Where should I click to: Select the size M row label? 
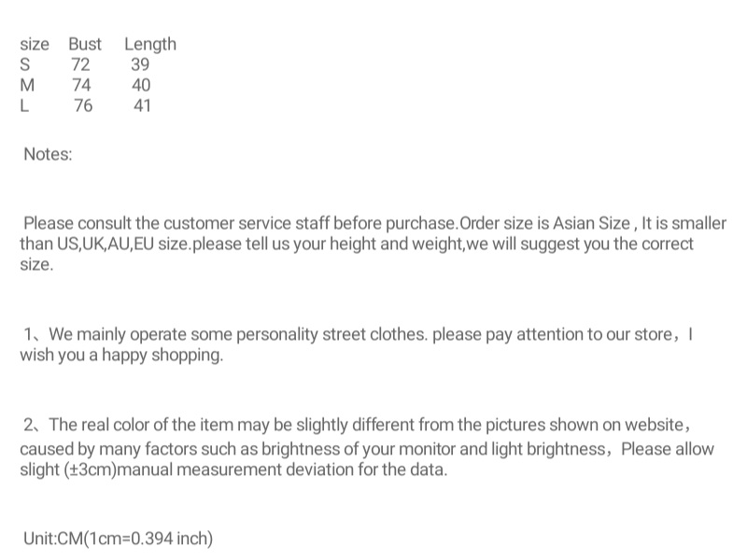(27, 85)
